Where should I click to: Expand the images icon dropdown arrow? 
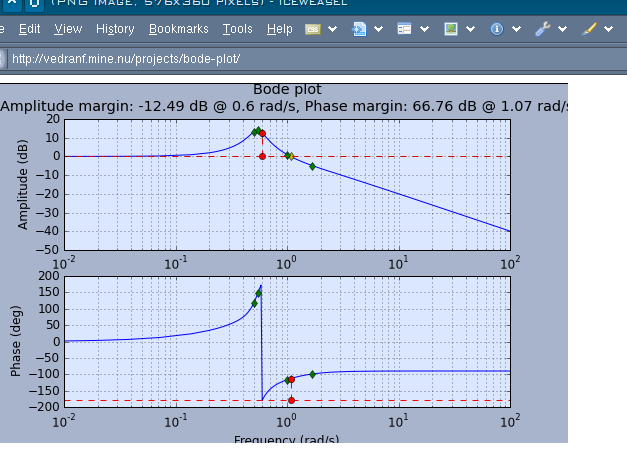[470, 29]
